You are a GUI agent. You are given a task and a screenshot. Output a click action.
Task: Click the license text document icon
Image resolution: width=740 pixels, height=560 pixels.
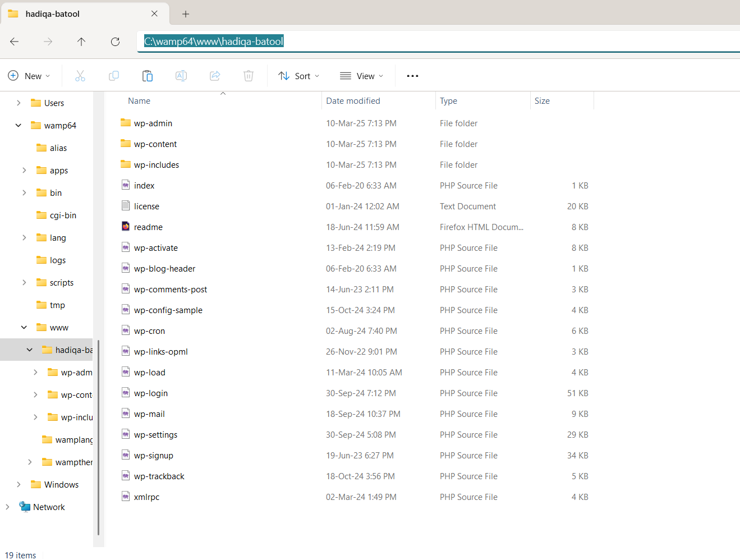tap(126, 206)
